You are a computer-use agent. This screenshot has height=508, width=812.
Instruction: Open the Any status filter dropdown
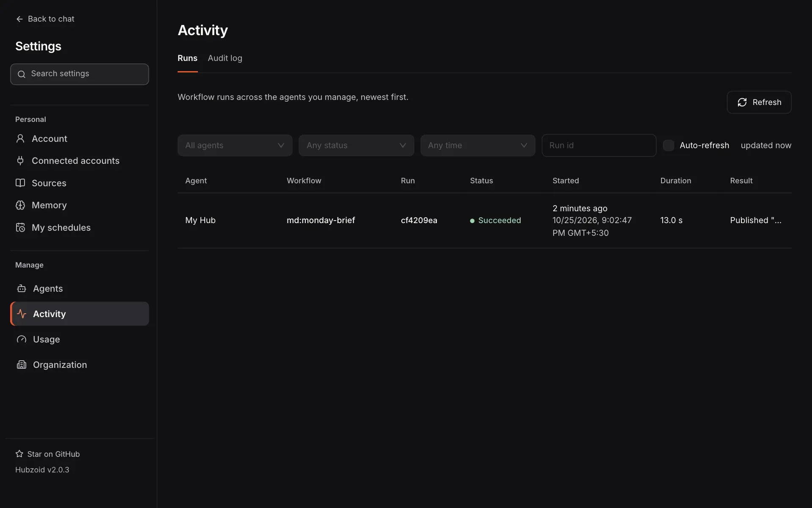356,145
